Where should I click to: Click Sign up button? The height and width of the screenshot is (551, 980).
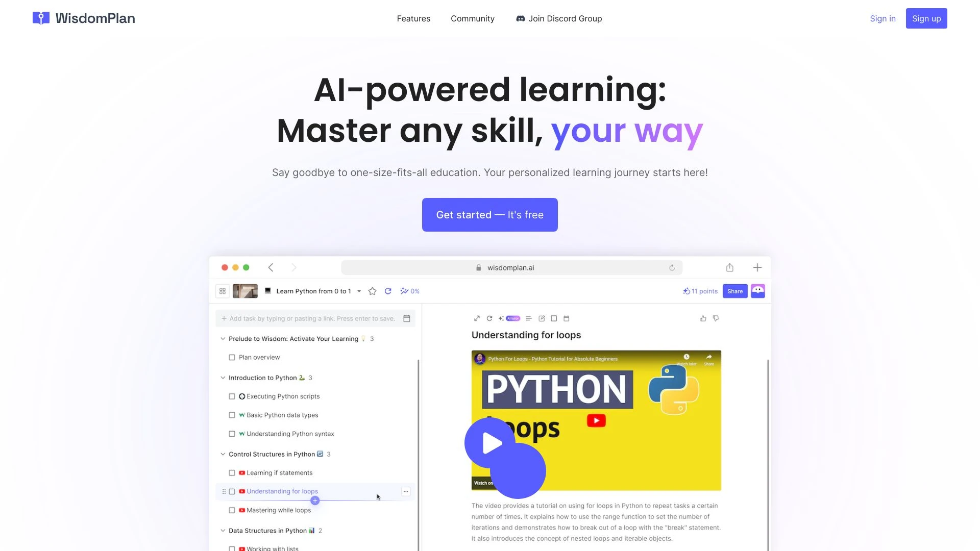tap(927, 18)
